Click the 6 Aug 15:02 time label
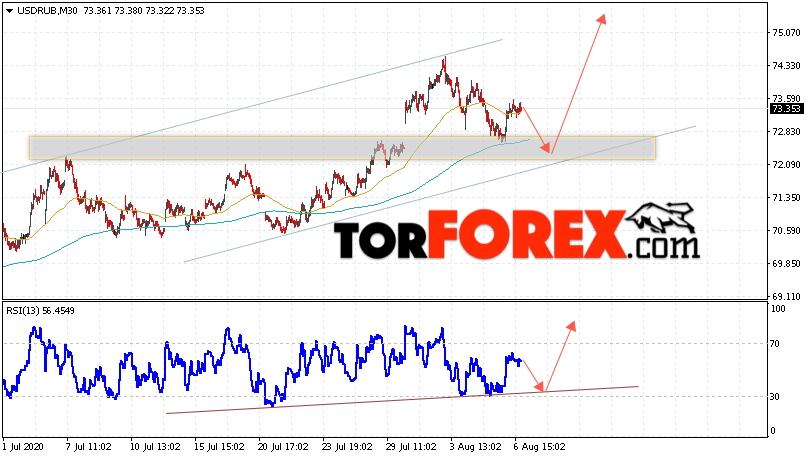 [x=542, y=447]
